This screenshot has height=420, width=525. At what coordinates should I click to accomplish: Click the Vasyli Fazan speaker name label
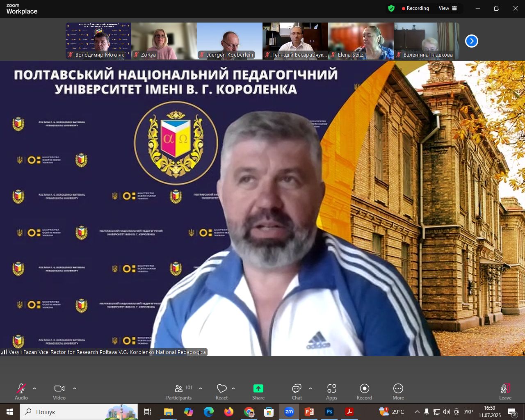[104, 352]
